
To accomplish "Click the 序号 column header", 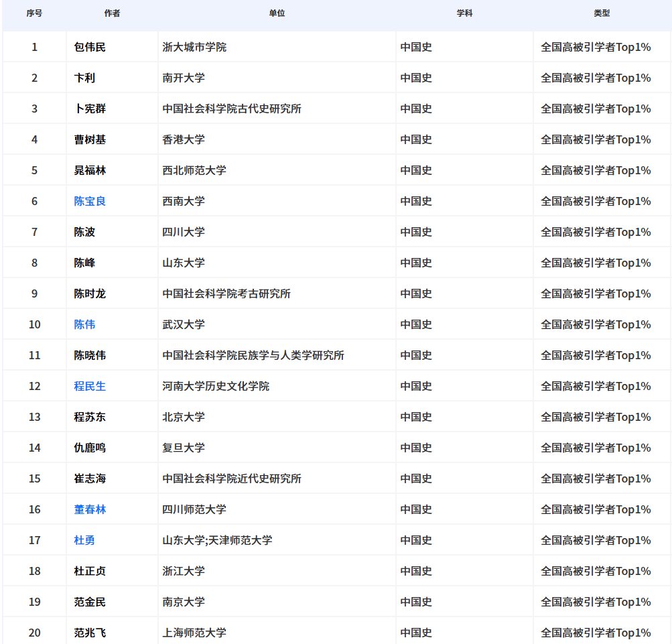I will (34, 13).
